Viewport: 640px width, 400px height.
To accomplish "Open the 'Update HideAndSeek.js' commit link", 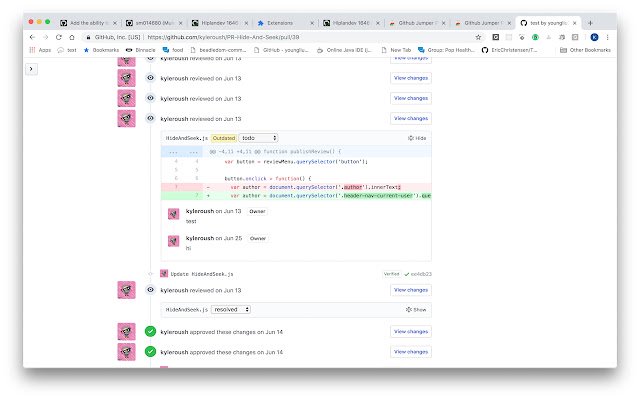I will coord(202,274).
